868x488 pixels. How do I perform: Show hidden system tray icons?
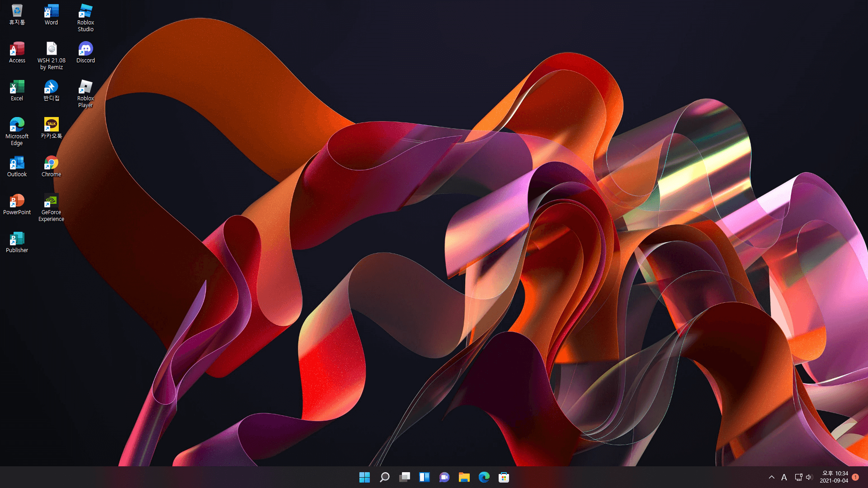[772, 477]
